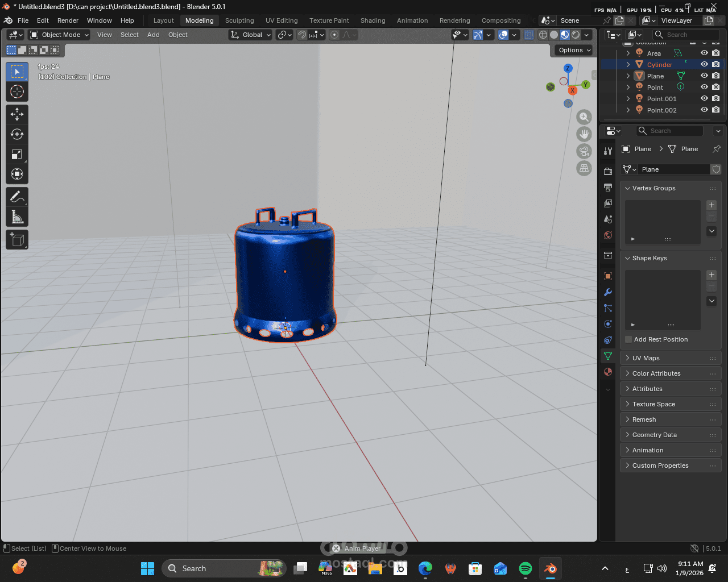728x582 pixels.
Task: Expand the Color Attributes panel
Action: tap(670, 373)
